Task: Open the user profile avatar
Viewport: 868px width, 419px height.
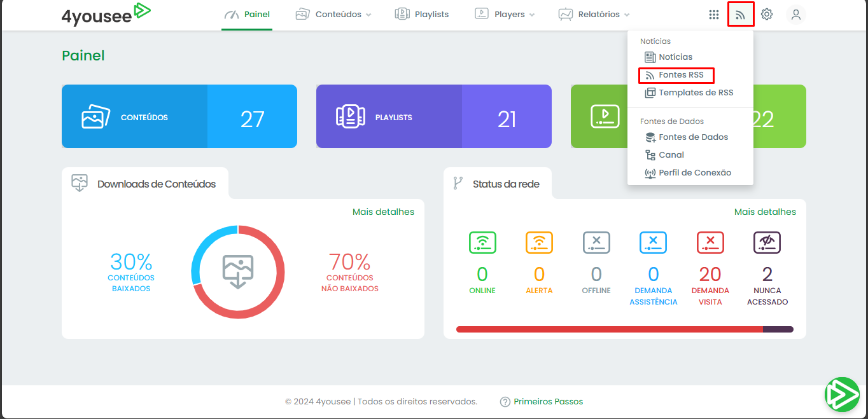Action: tap(796, 15)
